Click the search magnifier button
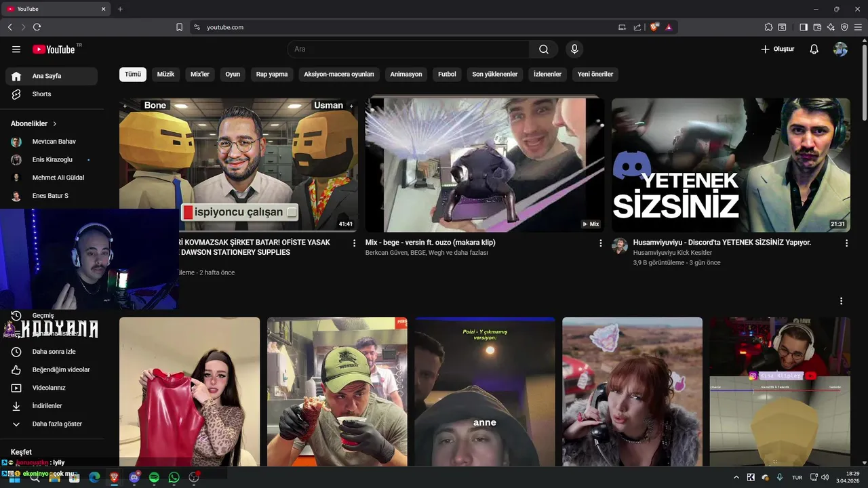This screenshot has width=868, height=488. (544, 49)
